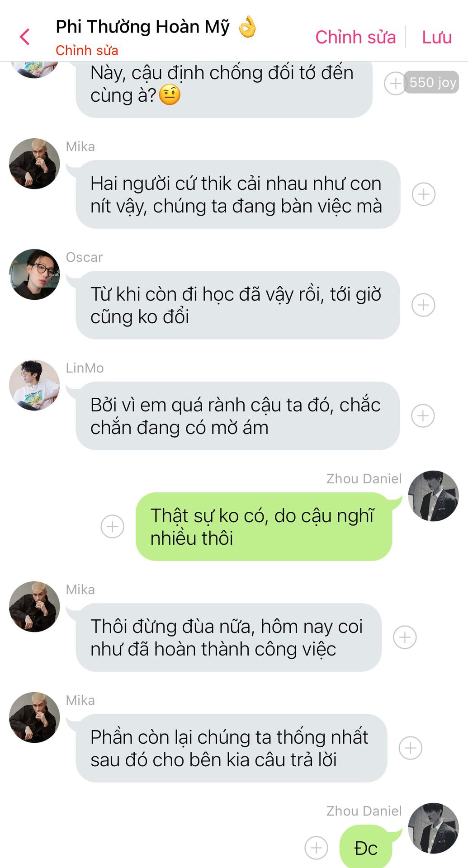Open Mika's avatar beside 'Phần còn lại' message
Viewport: 468px width, 868px height.
click(34, 717)
